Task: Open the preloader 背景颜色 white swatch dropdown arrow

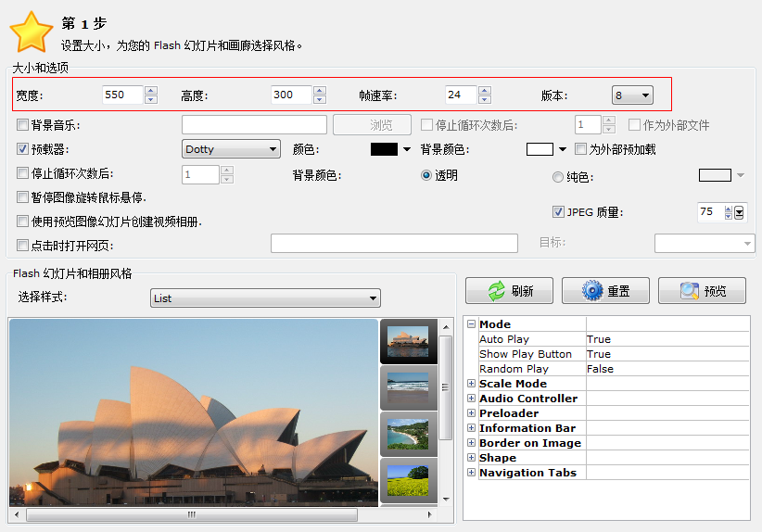Action: [x=563, y=149]
